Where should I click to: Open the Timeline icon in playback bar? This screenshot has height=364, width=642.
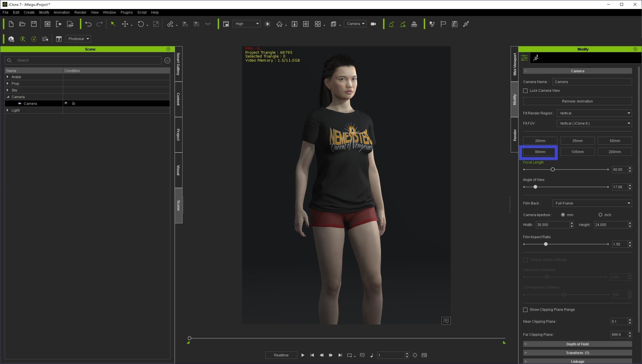[424, 355]
